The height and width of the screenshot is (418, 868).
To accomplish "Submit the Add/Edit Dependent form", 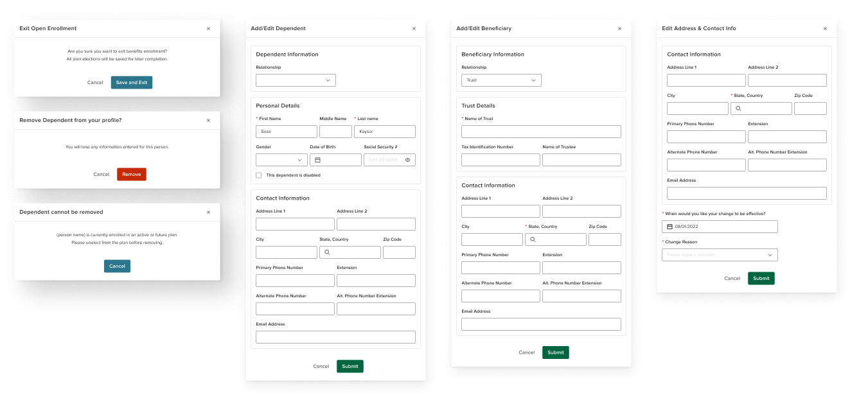I will (350, 366).
